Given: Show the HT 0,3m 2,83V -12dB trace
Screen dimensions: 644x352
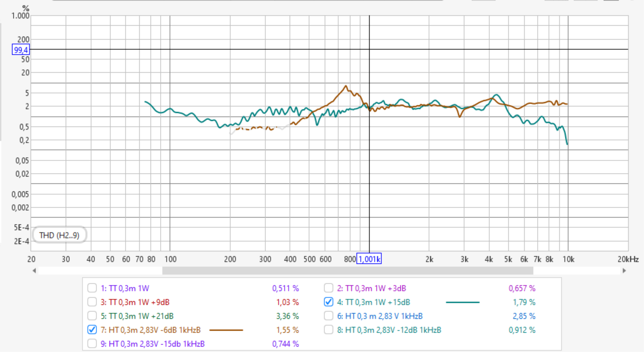Looking at the screenshot, I should (x=329, y=330).
